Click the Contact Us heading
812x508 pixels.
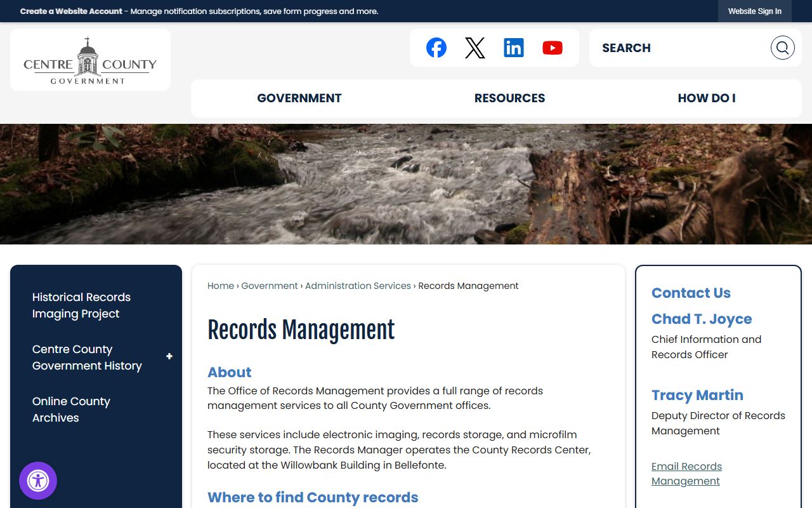coord(691,293)
